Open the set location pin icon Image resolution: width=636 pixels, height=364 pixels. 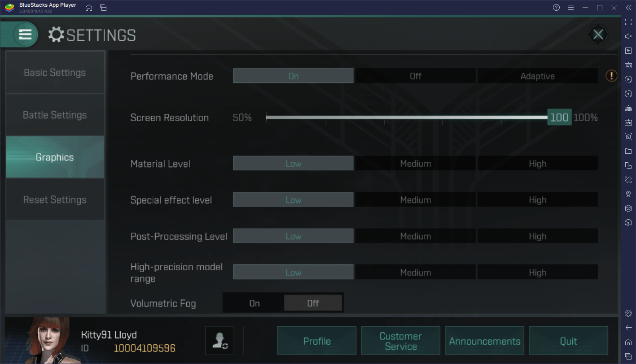(628, 194)
